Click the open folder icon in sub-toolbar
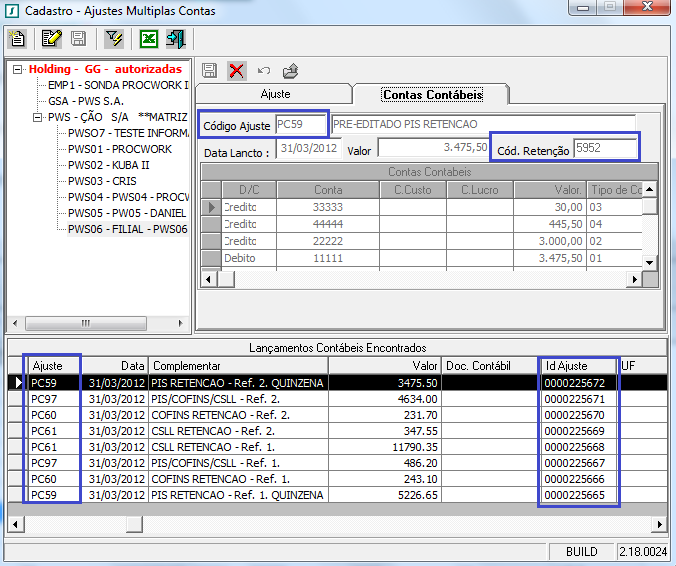This screenshot has width=676, height=566. [x=290, y=70]
